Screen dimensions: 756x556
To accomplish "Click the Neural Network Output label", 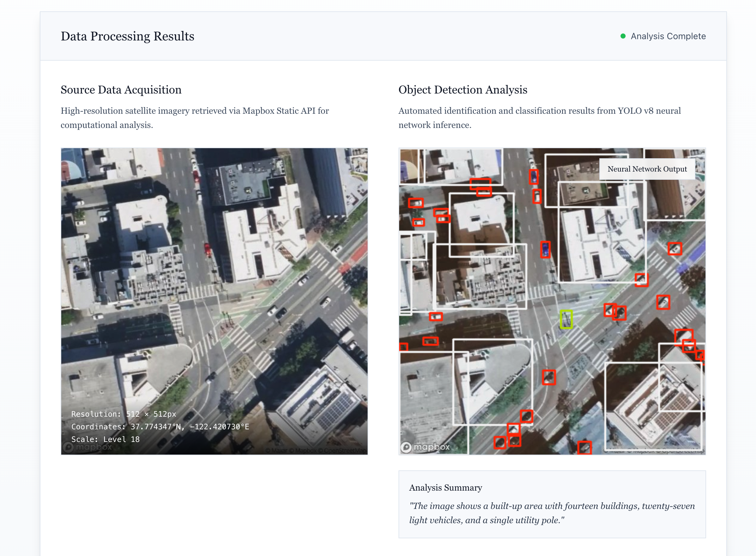I will click(647, 169).
